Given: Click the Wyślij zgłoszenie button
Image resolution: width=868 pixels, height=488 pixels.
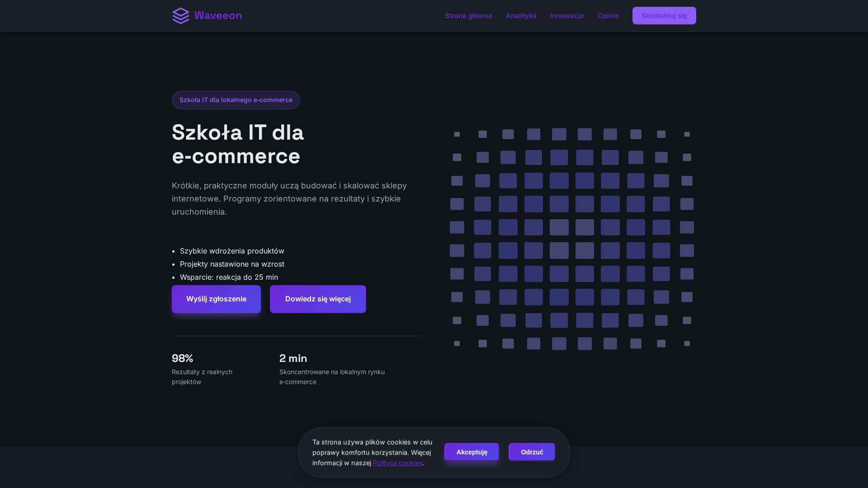Looking at the screenshot, I should 216,299.
